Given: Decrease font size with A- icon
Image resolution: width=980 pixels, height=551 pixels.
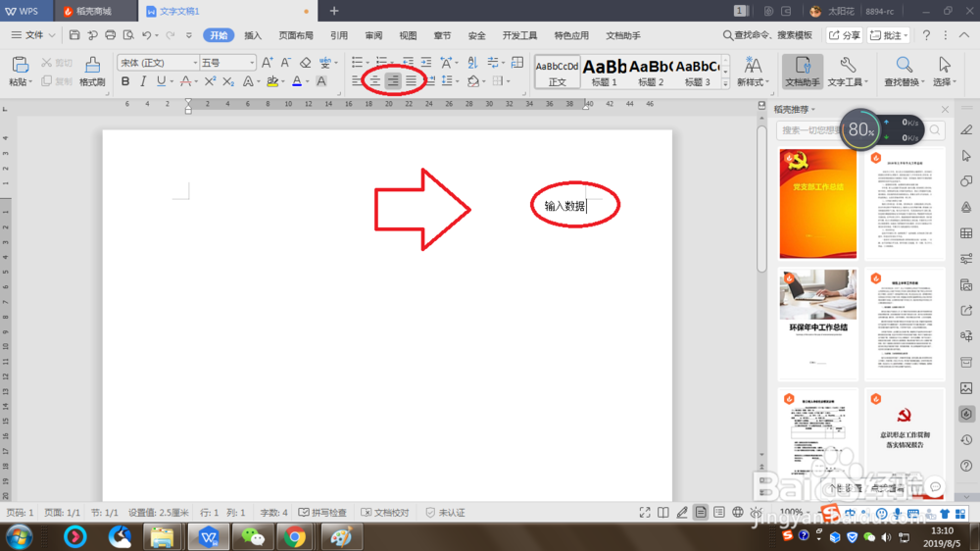Looking at the screenshot, I should [x=285, y=63].
